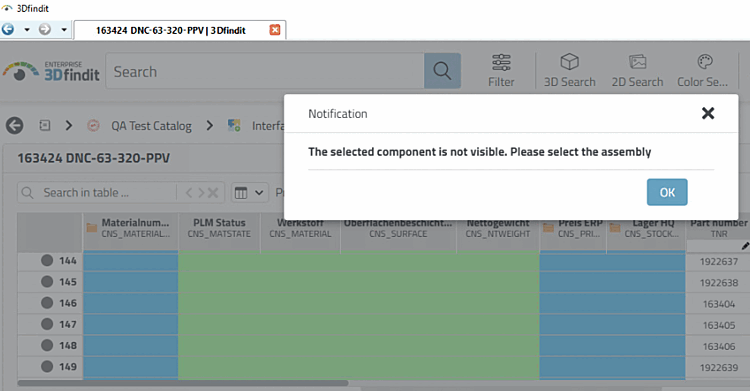Click part number 163404
Viewport: 750px width, 391px height.
(718, 304)
